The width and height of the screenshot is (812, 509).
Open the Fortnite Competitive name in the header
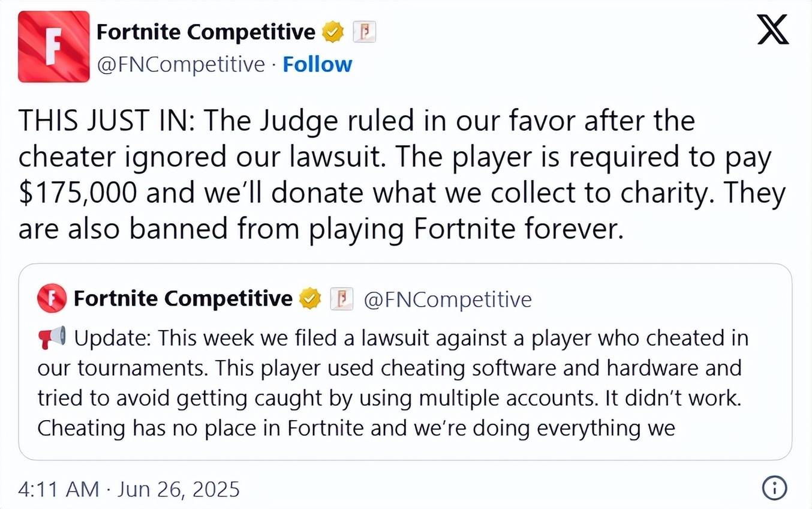click(206, 32)
